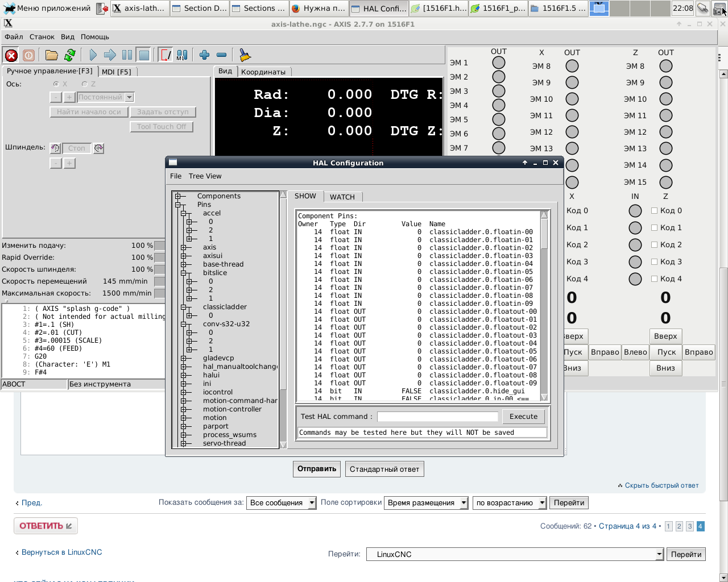Toggle the Emergency Stop button
Screen dimensions: 728x582
click(11, 55)
